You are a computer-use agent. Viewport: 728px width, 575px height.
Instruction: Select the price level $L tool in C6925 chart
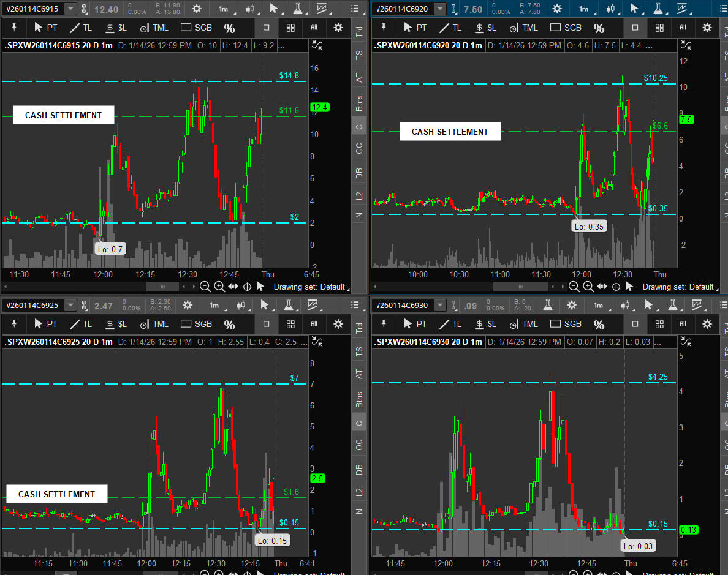click(116, 324)
